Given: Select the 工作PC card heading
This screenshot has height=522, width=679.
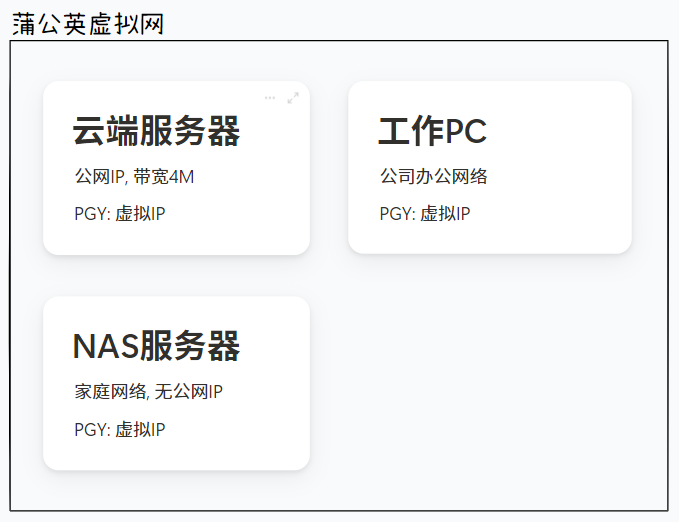Looking at the screenshot, I should (432, 131).
